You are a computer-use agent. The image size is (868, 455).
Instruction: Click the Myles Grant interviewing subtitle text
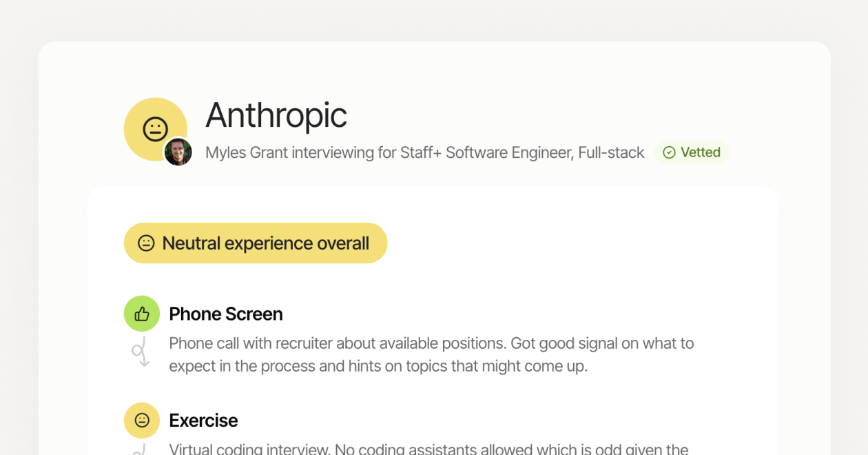[425, 152]
